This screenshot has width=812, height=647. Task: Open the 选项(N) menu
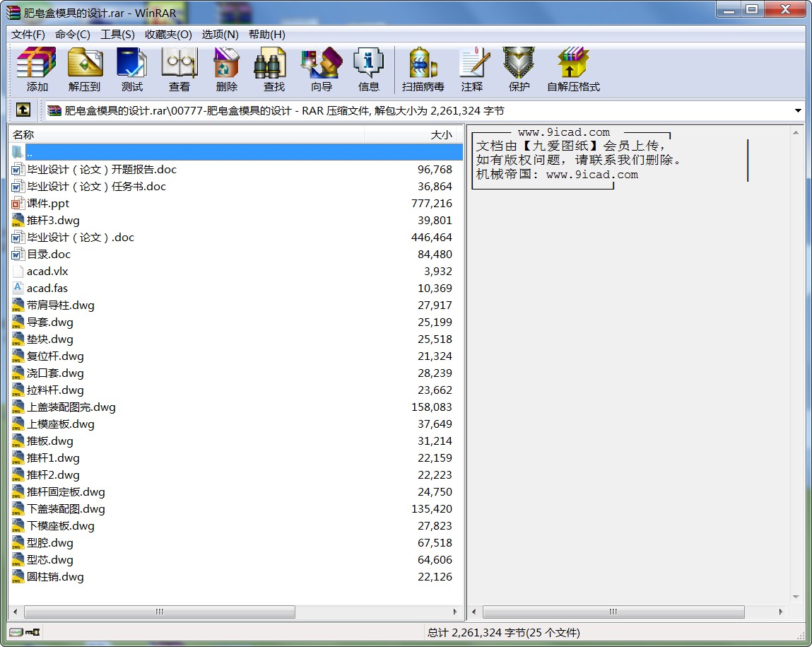tap(220, 35)
